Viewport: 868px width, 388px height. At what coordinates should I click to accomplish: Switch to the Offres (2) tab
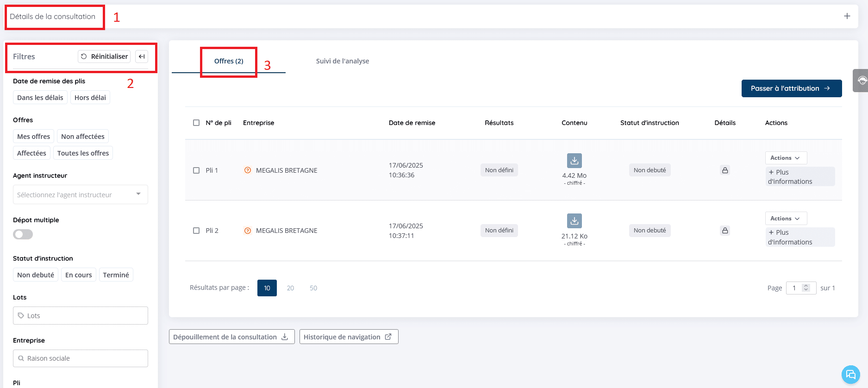pyautogui.click(x=229, y=61)
